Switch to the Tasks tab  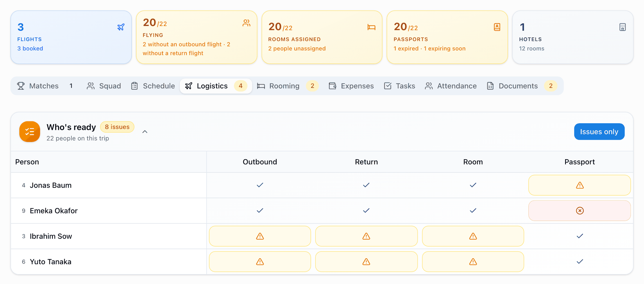pyautogui.click(x=400, y=86)
